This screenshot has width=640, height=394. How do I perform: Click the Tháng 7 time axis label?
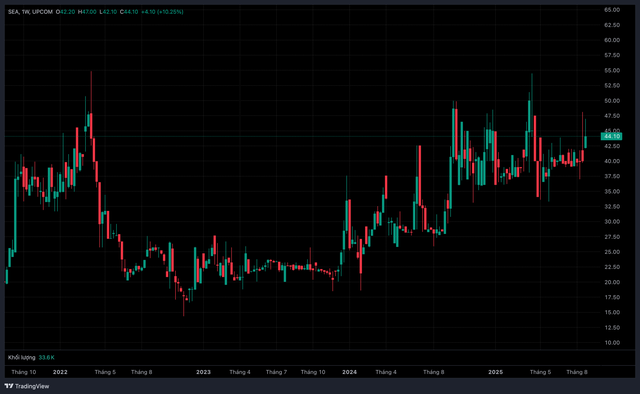coord(276,372)
